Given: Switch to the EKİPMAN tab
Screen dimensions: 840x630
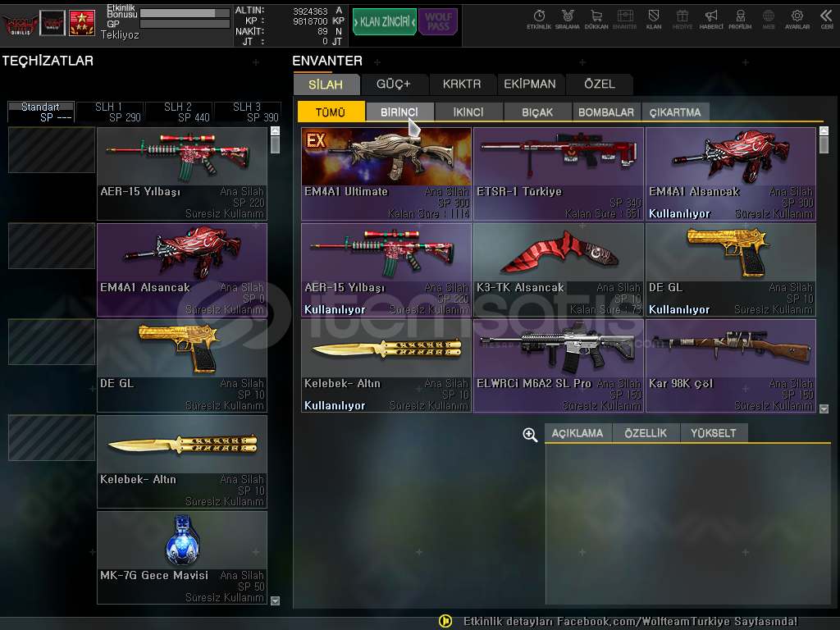Looking at the screenshot, I should pyautogui.click(x=530, y=84).
